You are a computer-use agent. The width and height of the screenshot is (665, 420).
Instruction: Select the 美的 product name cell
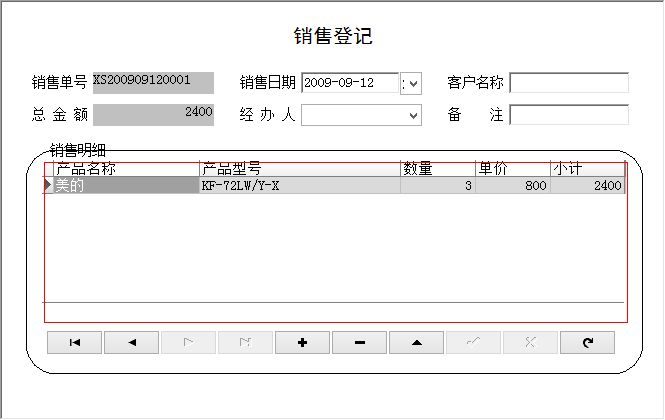(126, 185)
